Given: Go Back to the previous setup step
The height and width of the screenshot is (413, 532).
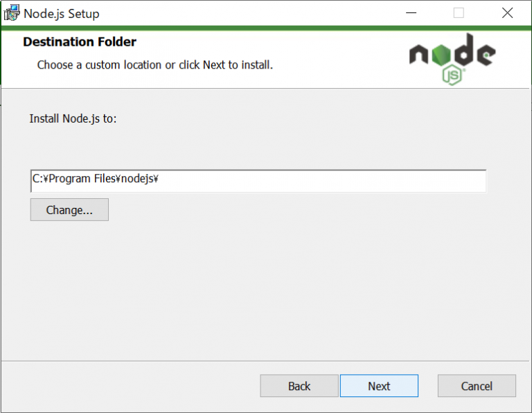Looking at the screenshot, I should click(299, 386).
